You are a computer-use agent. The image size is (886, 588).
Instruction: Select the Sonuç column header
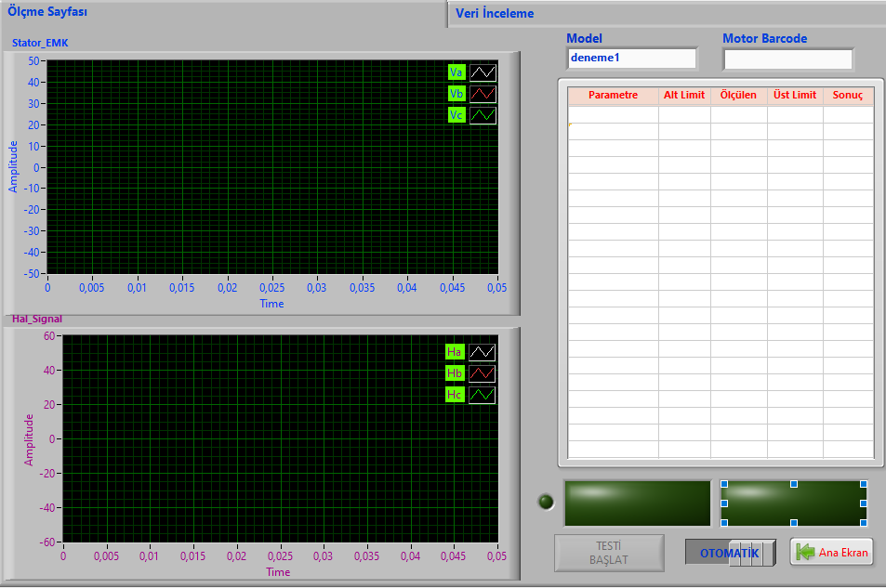pos(847,96)
